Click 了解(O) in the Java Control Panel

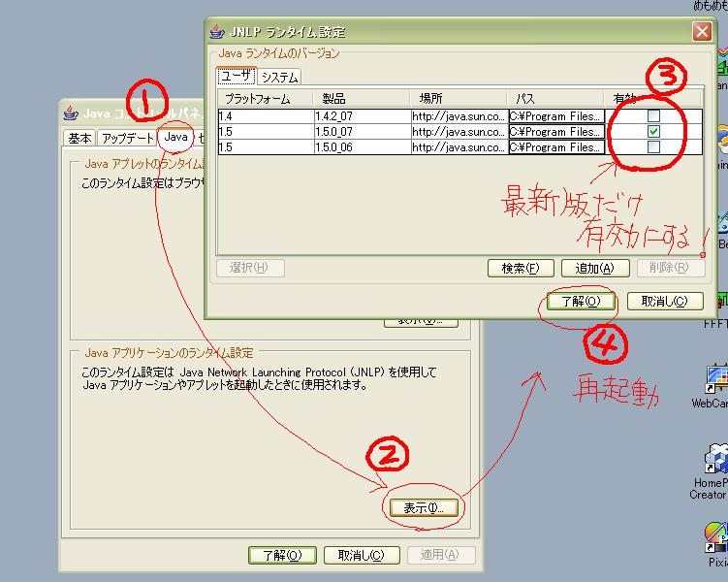282,555
